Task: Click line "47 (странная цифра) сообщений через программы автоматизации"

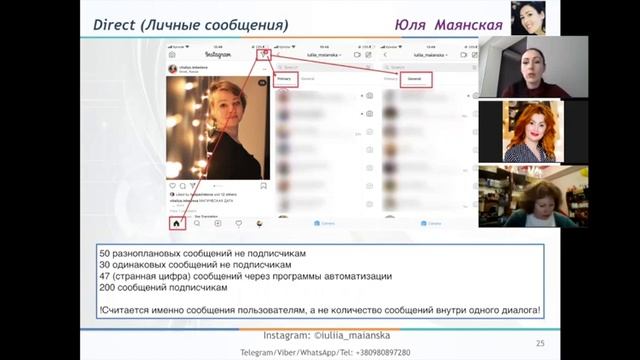Action: (x=245, y=276)
